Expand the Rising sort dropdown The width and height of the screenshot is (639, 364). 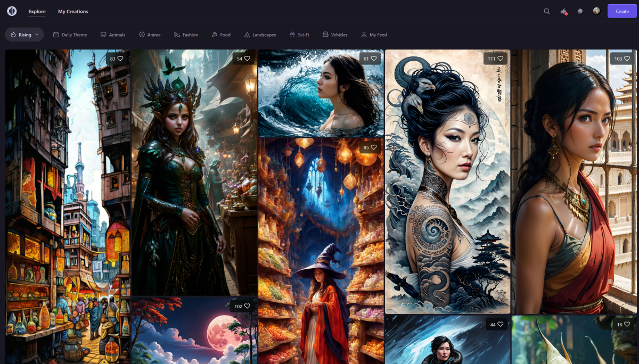pyautogui.click(x=24, y=35)
